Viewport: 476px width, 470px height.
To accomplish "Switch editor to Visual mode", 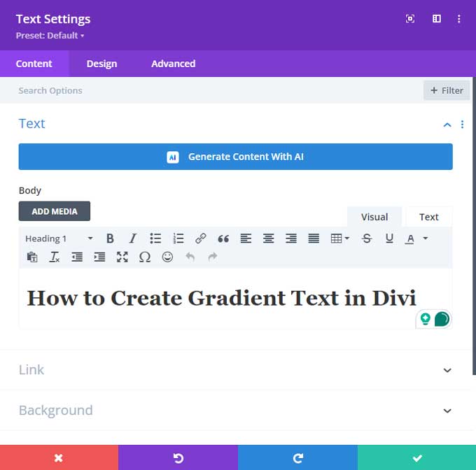I will (x=374, y=217).
